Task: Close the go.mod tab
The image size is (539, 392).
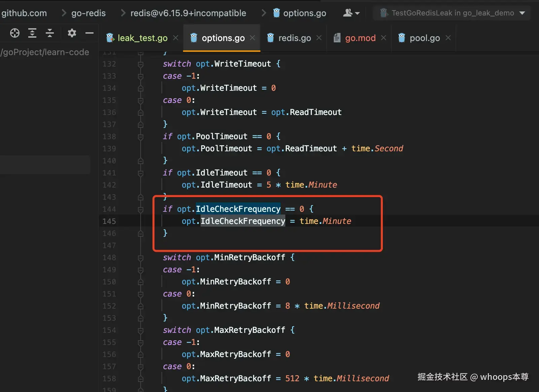Action: pyautogui.click(x=384, y=38)
